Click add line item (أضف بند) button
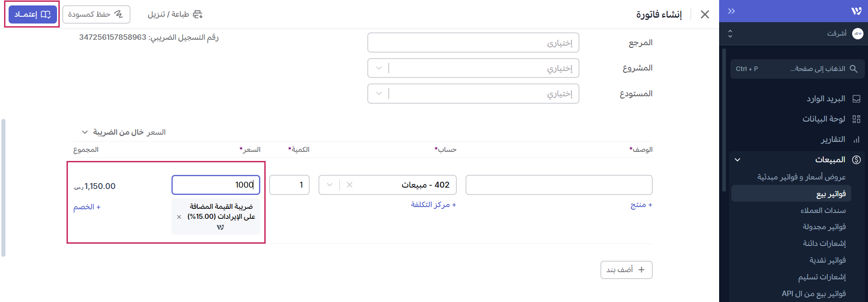 pos(626,270)
